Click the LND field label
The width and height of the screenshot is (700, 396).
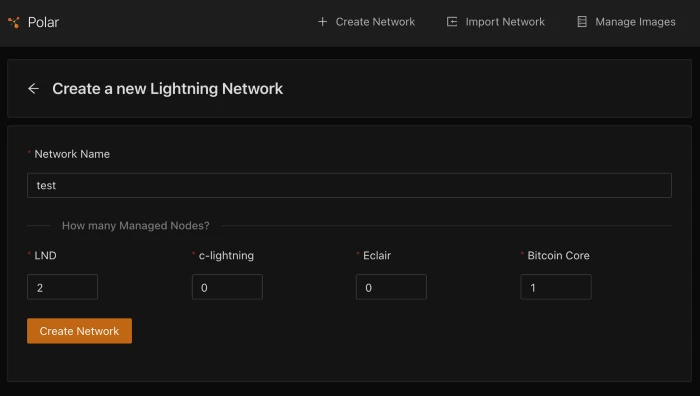coord(46,255)
